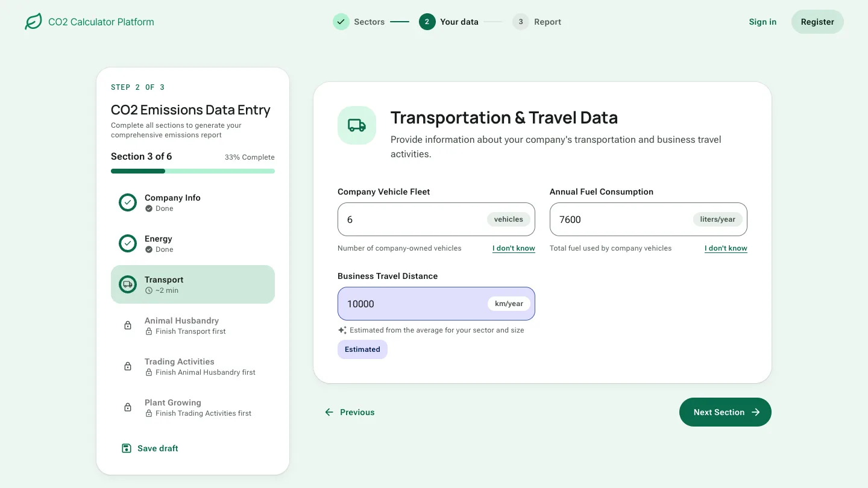Open the Energy section
868x488 pixels.
click(x=193, y=243)
